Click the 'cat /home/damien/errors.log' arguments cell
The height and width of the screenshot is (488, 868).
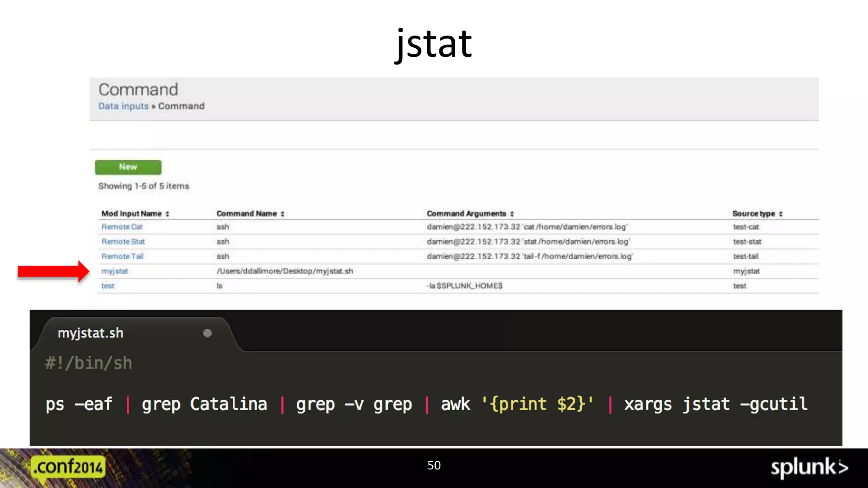pyautogui.click(x=527, y=227)
